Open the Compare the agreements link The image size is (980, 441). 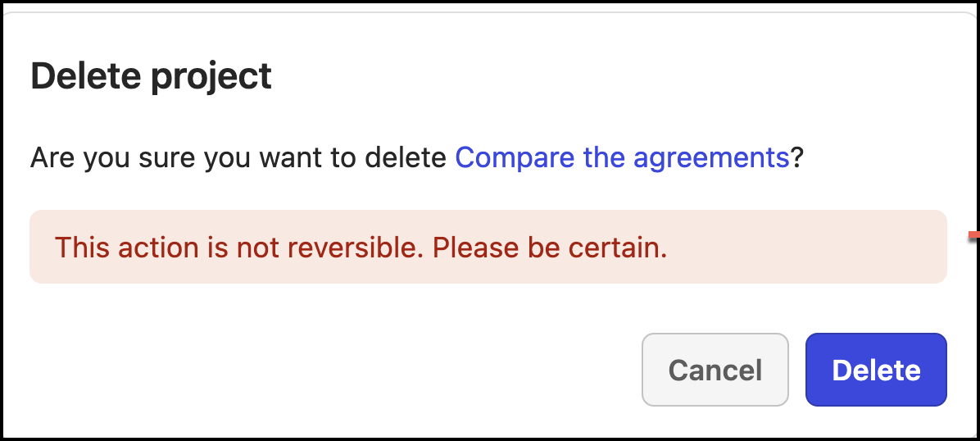622,157
